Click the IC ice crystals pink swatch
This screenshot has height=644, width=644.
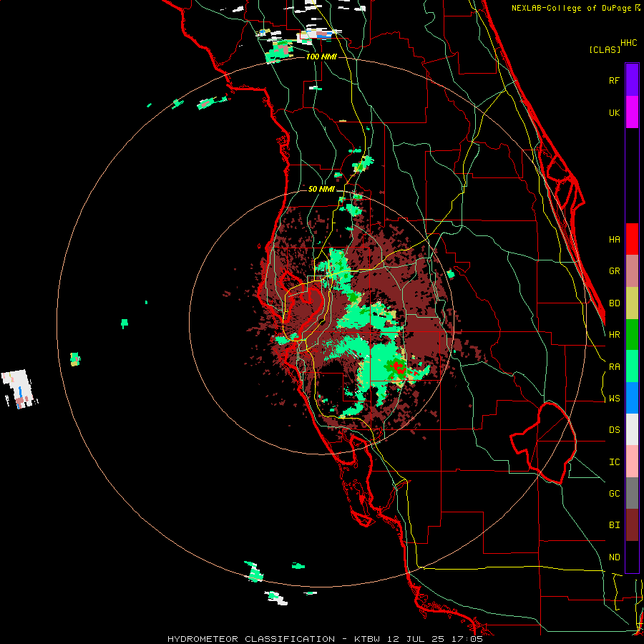(632, 462)
